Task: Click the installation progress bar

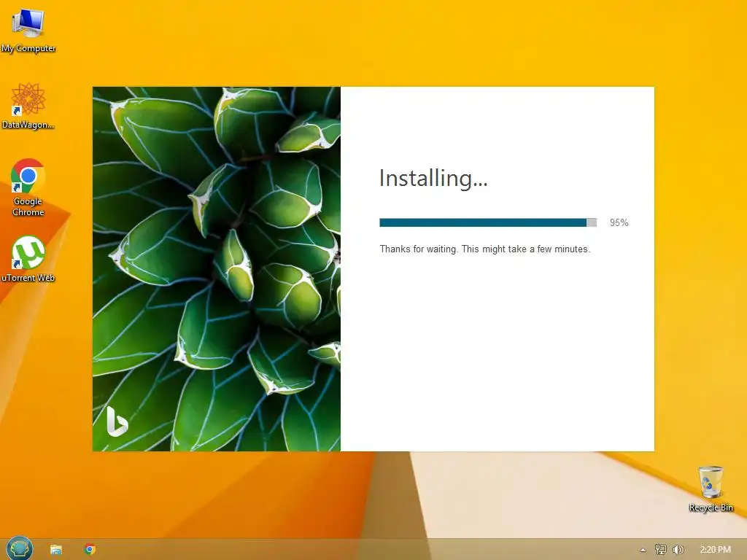Action: coord(488,222)
